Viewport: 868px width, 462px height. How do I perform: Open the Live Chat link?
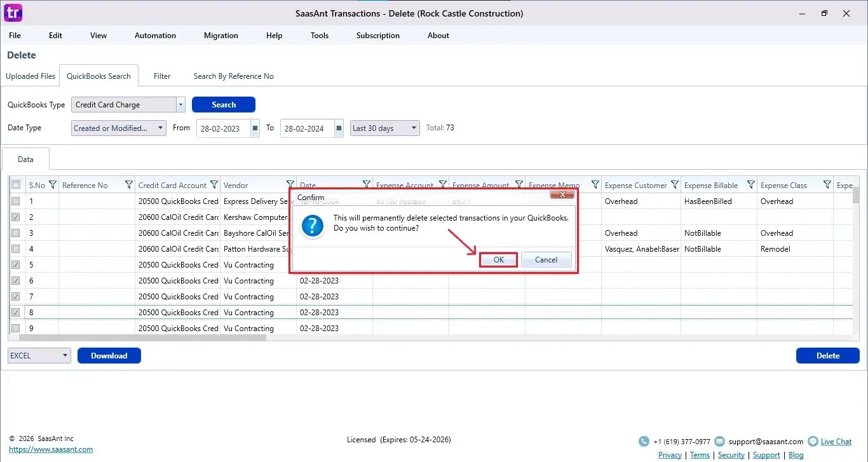coord(836,442)
